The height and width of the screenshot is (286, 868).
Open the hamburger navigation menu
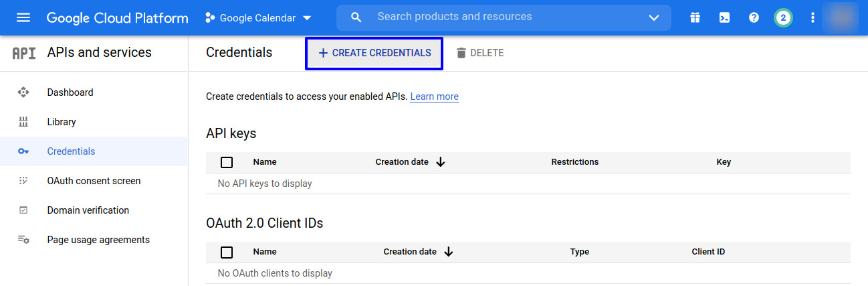pos(23,18)
